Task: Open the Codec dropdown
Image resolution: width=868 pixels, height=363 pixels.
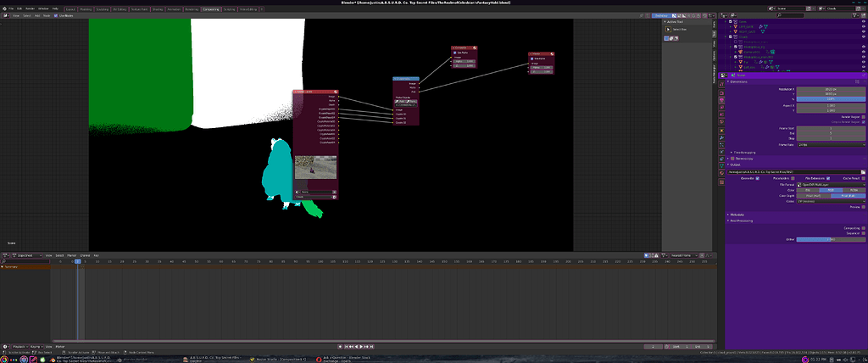Action: (832, 201)
